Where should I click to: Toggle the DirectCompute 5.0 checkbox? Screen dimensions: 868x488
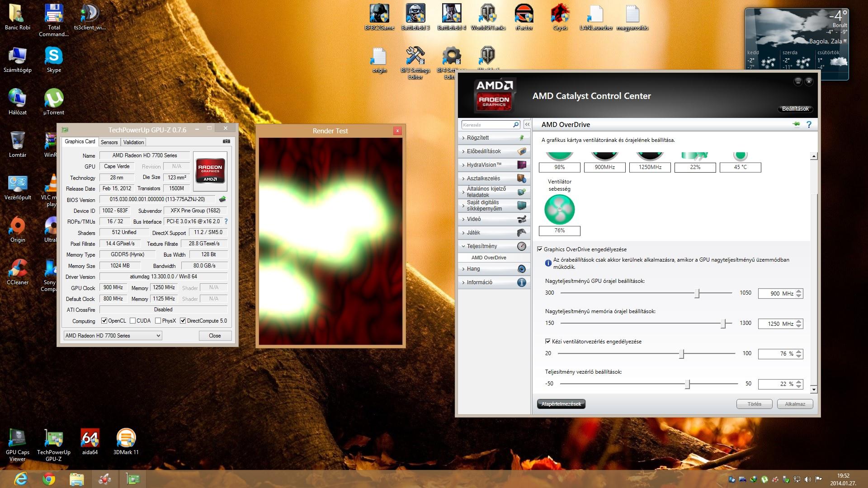(183, 321)
